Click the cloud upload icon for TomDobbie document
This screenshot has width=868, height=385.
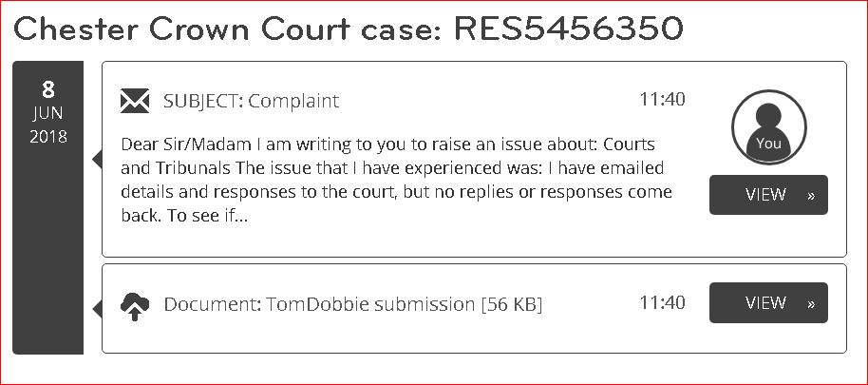click(135, 306)
